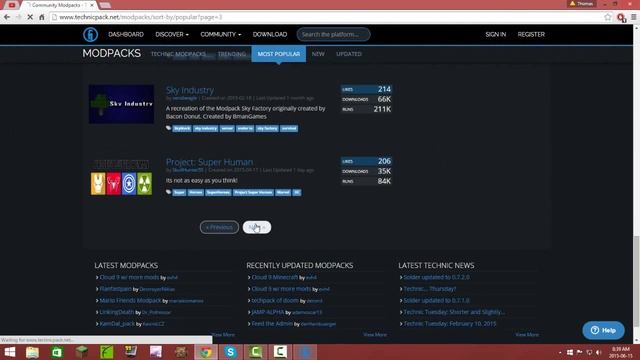
Task: Open the Chrome menu hamburger icon
Action: [x=633, y=17]
